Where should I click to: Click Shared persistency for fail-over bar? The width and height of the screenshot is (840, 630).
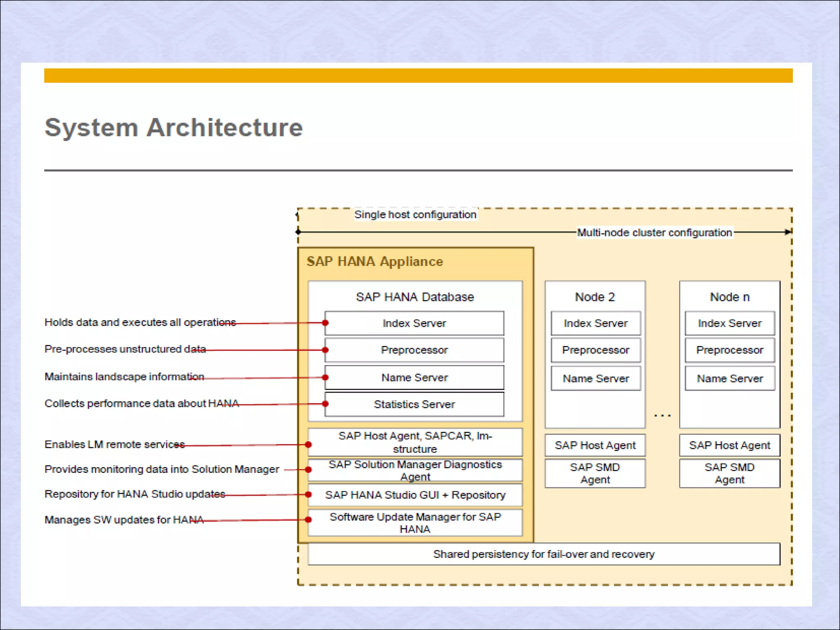pos(544,554)
